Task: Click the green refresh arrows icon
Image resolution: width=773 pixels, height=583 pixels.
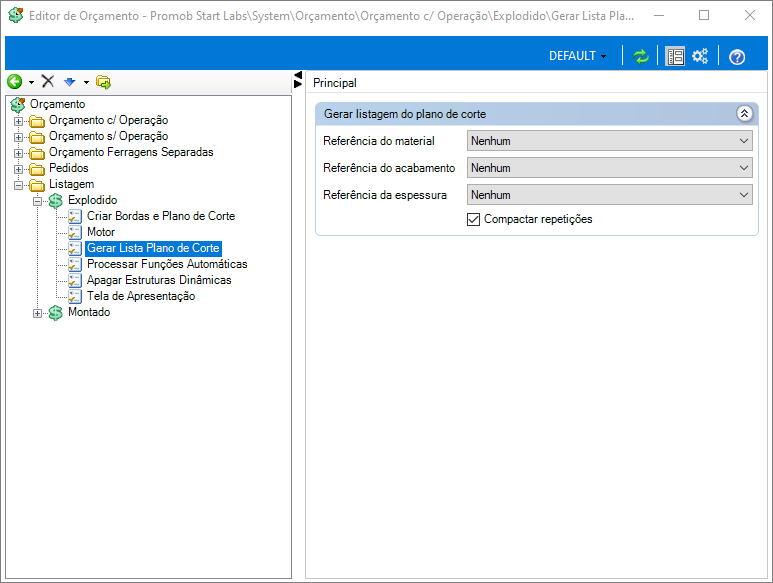Action: tap(641, 56)
